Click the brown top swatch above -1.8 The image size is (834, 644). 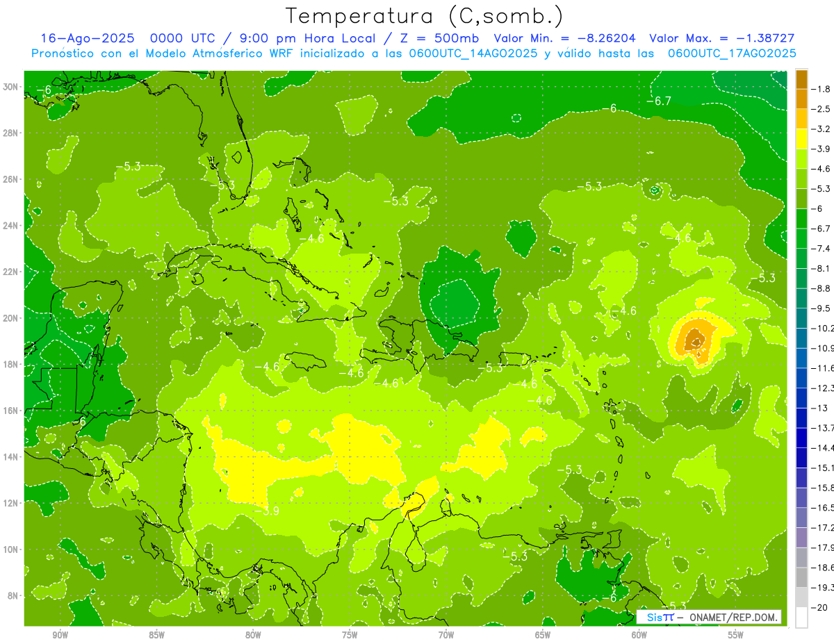pos(801,79)
